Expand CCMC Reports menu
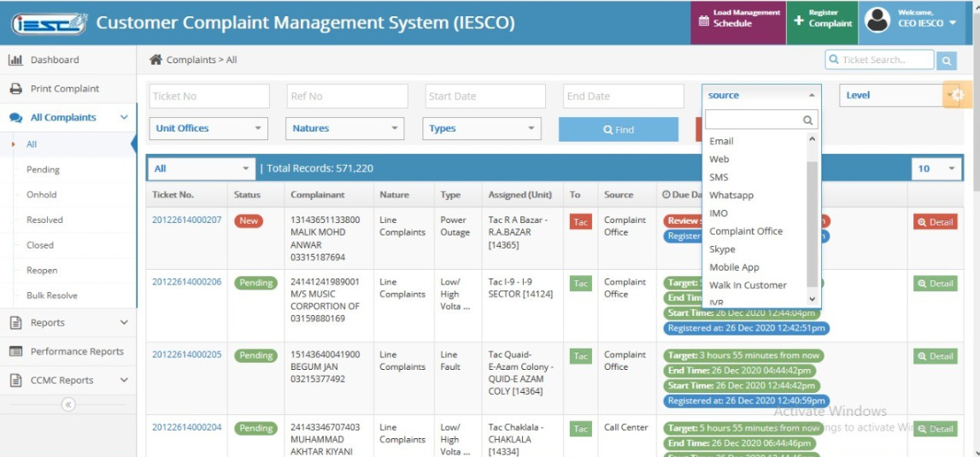 (68, 380)
